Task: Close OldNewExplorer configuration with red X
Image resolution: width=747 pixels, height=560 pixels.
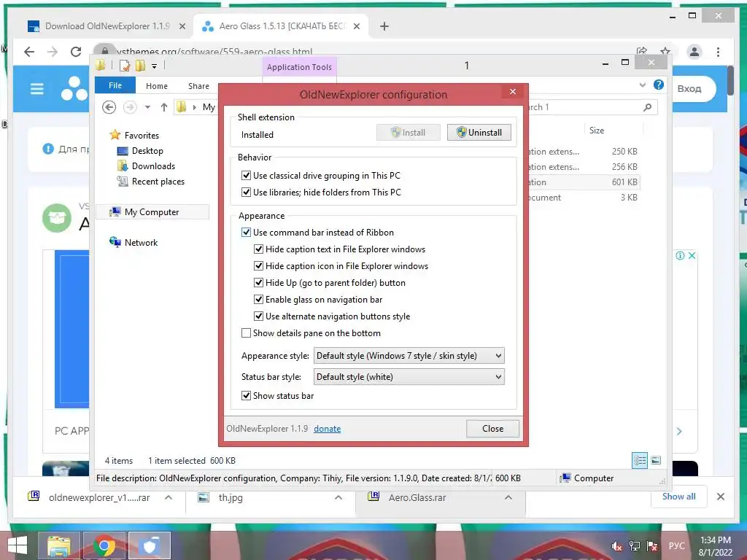Action: [x=513, y=91]
